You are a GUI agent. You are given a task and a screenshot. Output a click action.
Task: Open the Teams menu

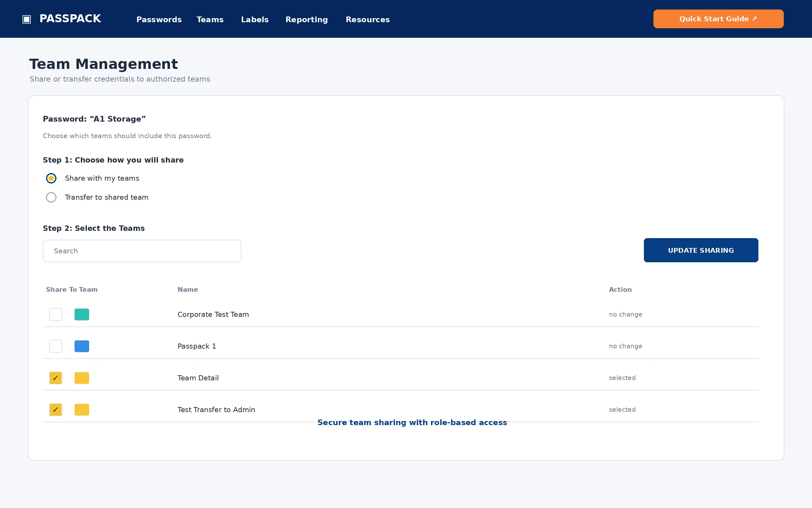pos(210,19)
